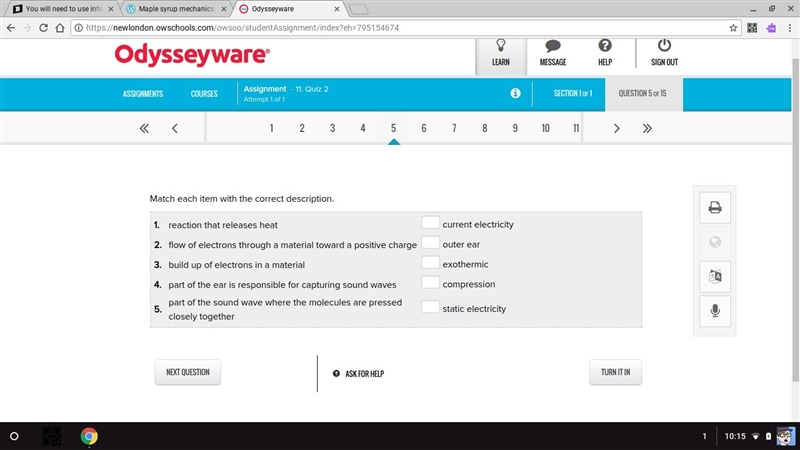Click Question 5 of 15 indicator
The height and width of the screenshot is (450, 800).
tap(642, 93)
